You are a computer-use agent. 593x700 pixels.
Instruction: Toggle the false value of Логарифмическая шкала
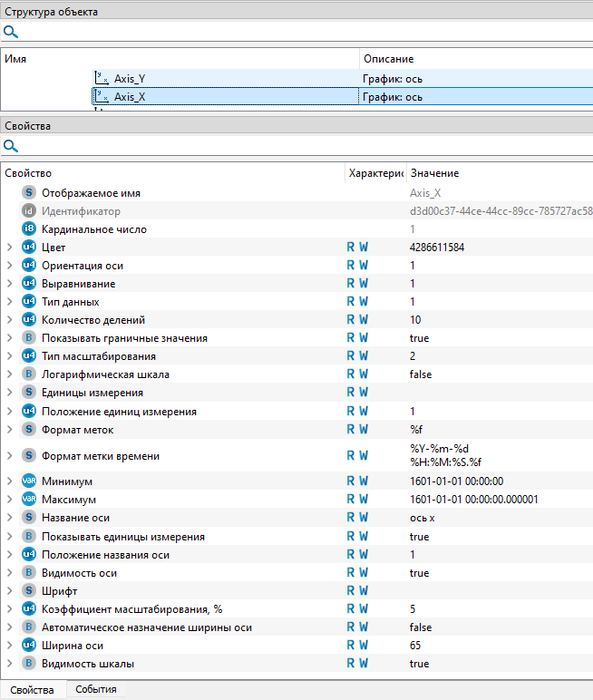click(421, 374)
